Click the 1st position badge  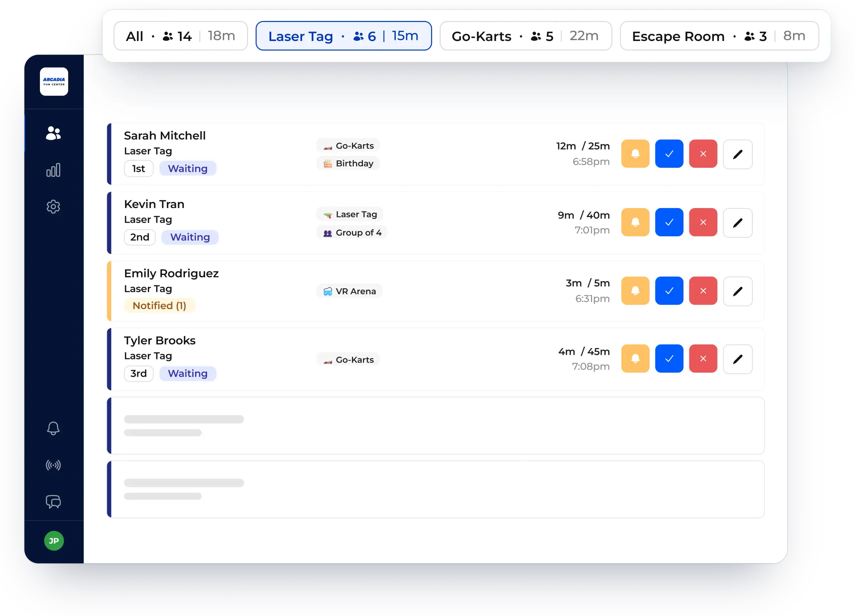tap(139, 169)
